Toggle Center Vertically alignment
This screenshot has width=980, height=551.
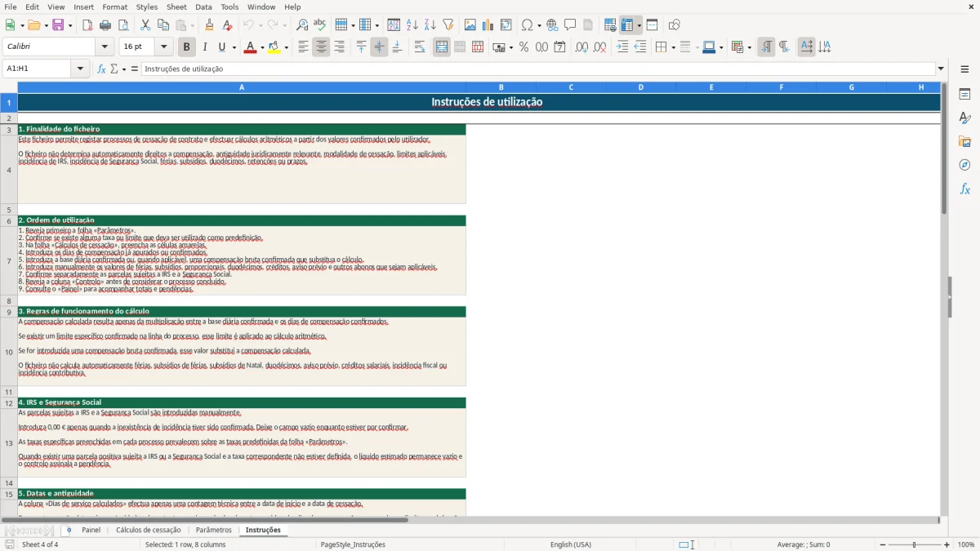coord(379,47)
